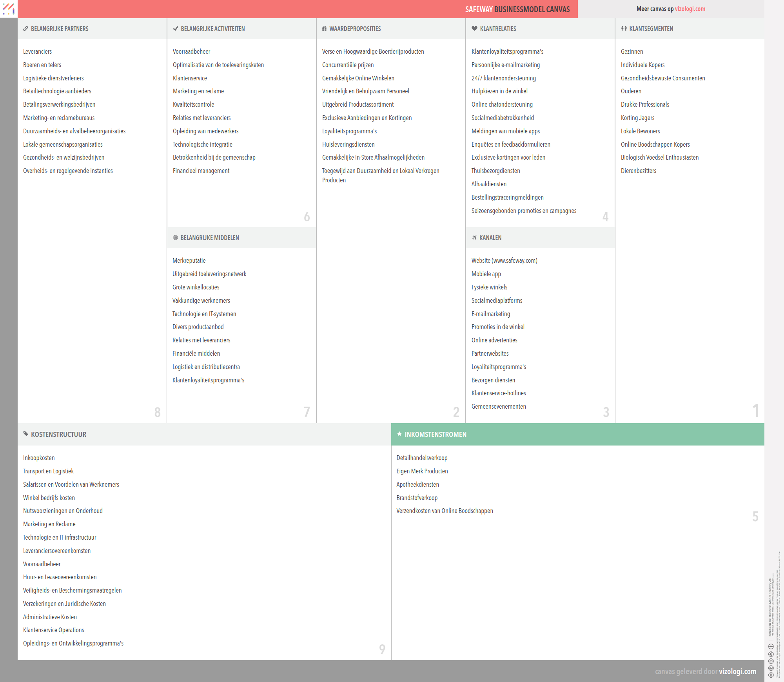Click the gift icon beside Waardeproposities
The image size is (784, 682).
(324, 29)
